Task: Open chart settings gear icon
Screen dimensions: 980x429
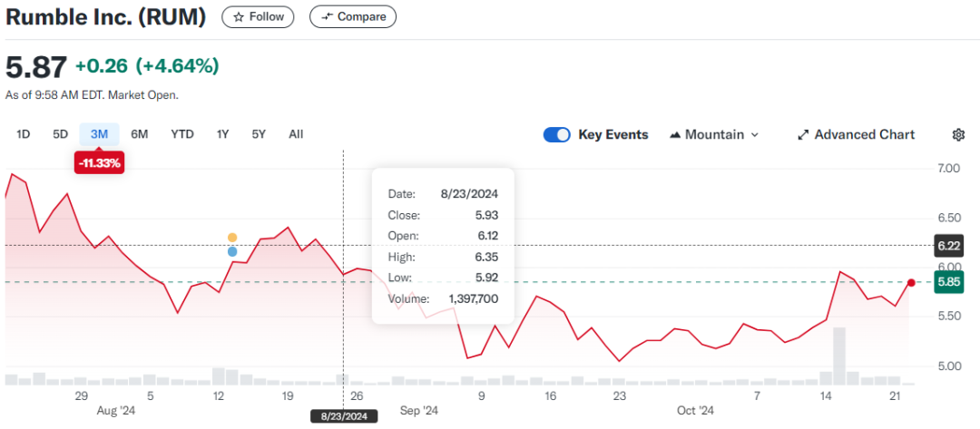Action: pyautogui.click(x=958, y=134)
